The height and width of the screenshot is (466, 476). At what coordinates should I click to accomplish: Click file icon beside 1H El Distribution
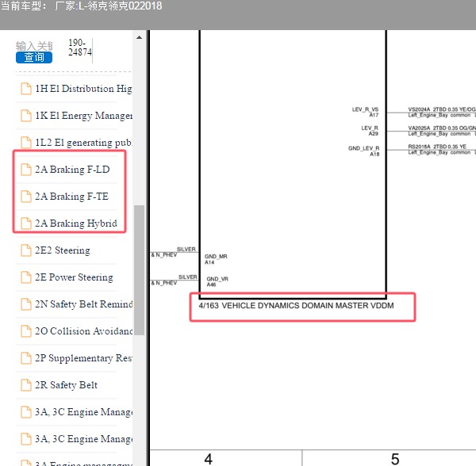click(x=26, y=89)
